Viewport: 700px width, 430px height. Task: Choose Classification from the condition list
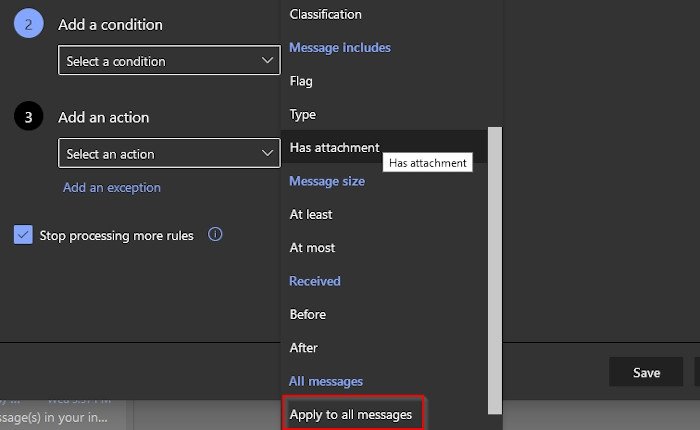point(325,14)
